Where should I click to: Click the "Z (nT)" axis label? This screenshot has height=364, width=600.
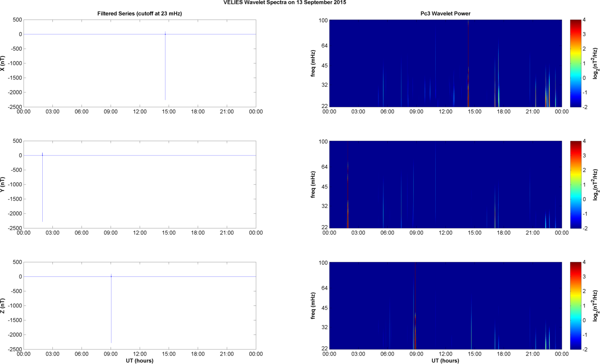pos(3,305)
